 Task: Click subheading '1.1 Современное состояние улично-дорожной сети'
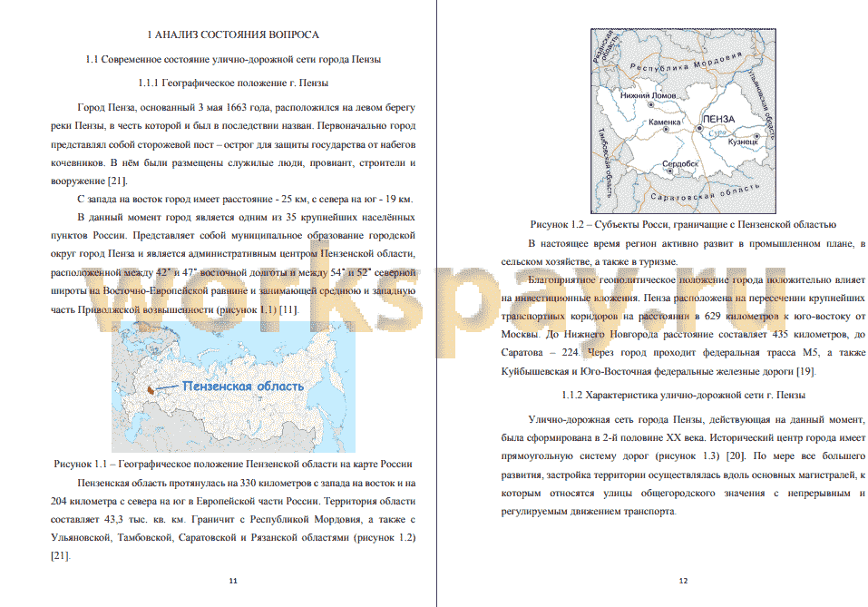point(233,59)
